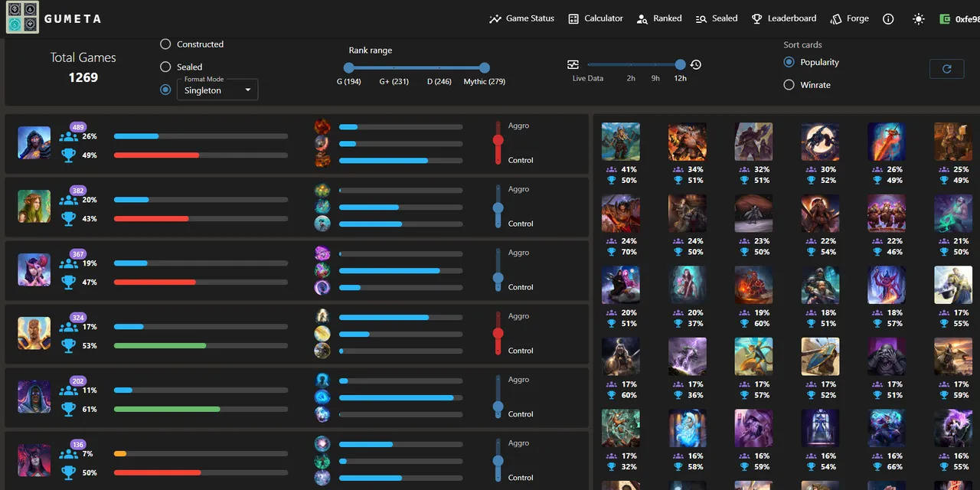Click the trophy icon beside 49% winrate
This screenshot has width=980, height=490.
(69, 155)
